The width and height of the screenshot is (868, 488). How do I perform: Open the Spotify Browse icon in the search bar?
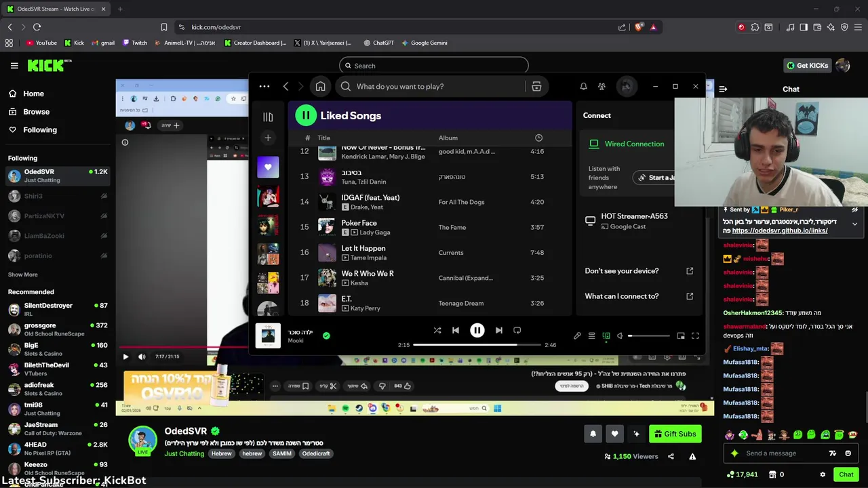pyautogui.click(x=536, y=86)
